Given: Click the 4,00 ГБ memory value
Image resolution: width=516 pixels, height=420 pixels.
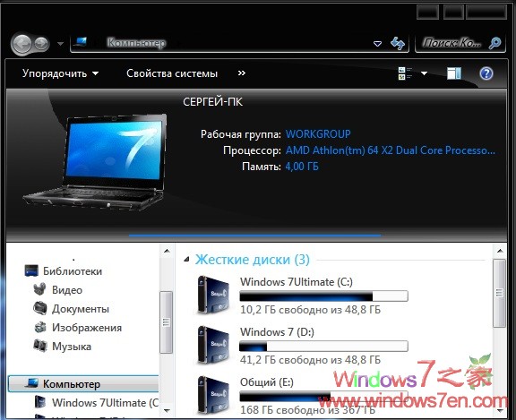Looking at the screenshot, I should pos(302,167).
